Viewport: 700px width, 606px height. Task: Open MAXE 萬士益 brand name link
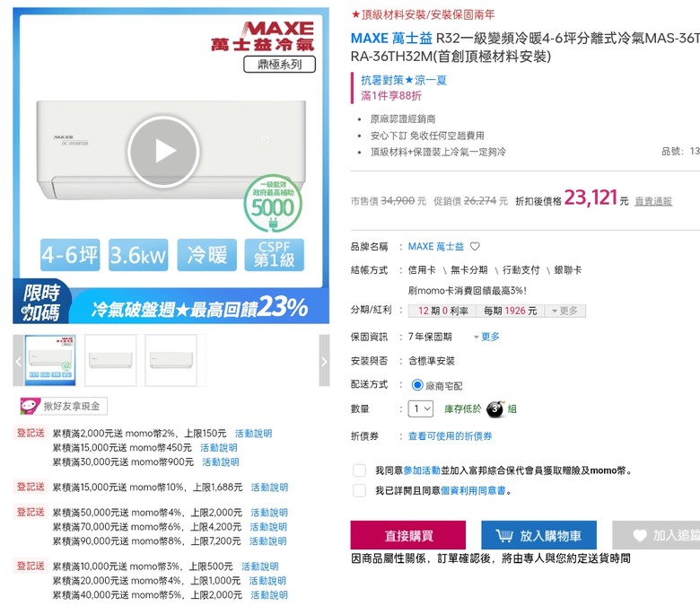coord(436,247)
